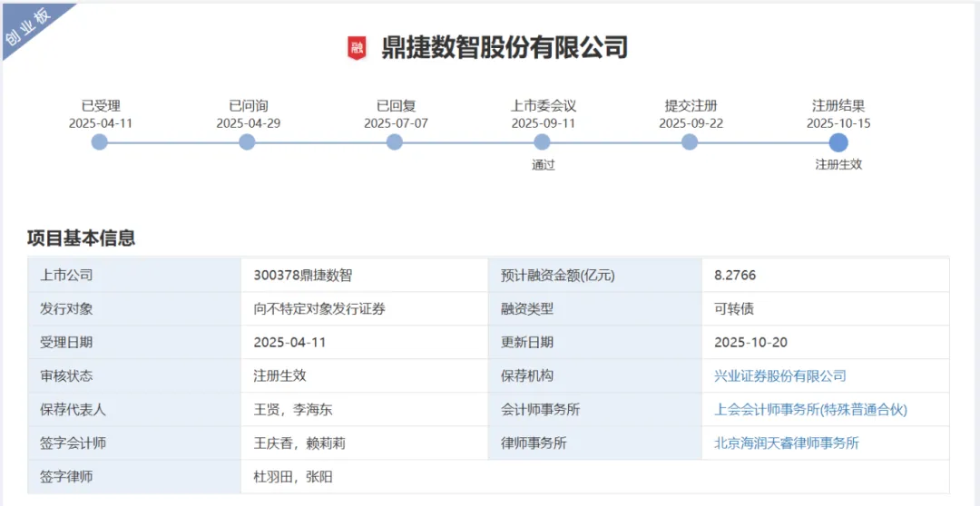Screen dimensions: 980x506
Task: Click the 预计融资金额(亿元) label cell
Action: (x=595, y=275)
